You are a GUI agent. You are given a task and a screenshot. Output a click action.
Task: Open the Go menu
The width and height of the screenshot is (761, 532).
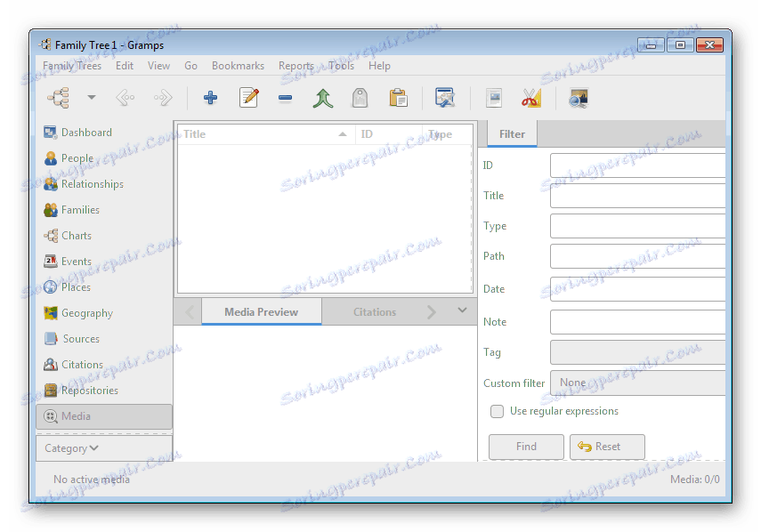(190, 66)
